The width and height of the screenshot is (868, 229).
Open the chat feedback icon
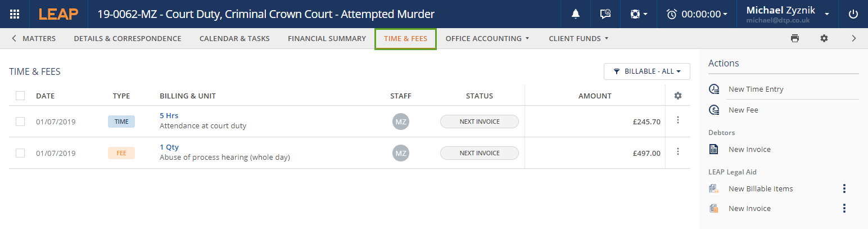605,14
